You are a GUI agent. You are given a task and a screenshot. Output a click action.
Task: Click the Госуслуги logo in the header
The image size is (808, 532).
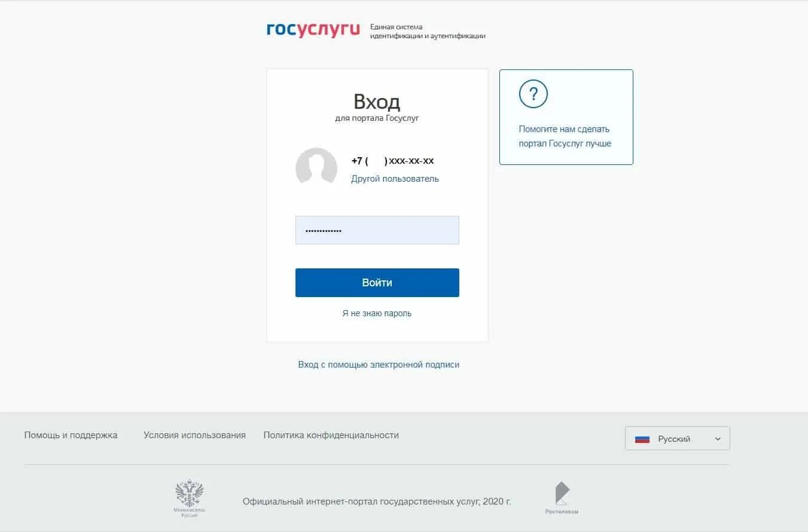313,30
